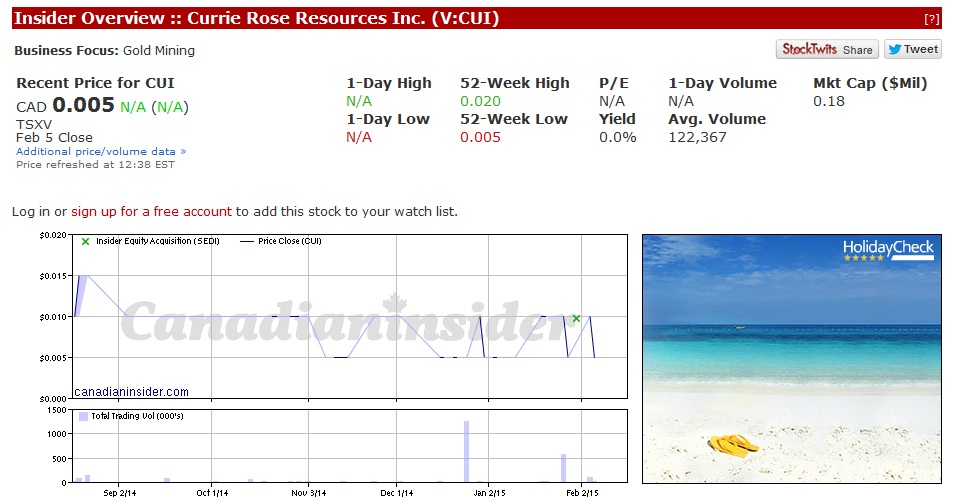Viewport: 964px width, 501px height.
Task: Click the canadianinsider.com label in the chart
Action: (131, 392)
